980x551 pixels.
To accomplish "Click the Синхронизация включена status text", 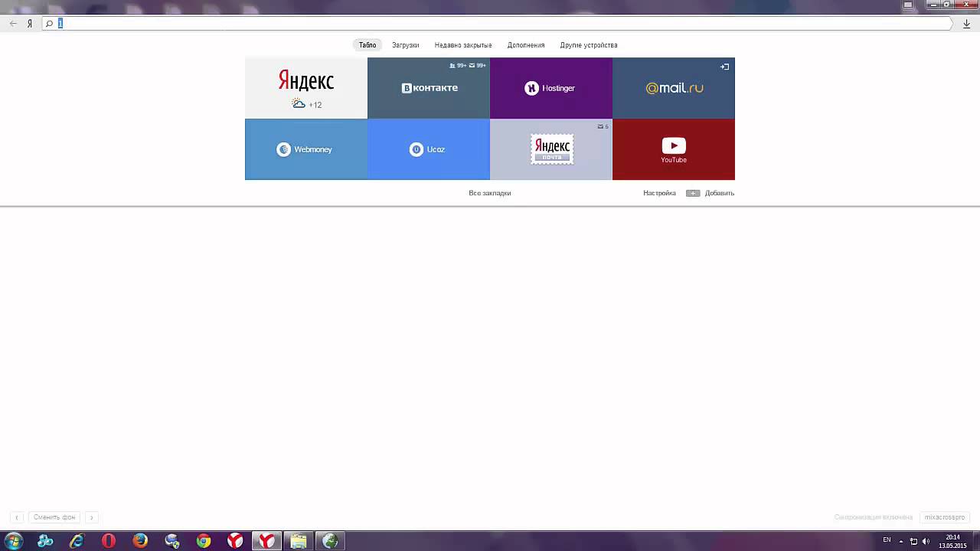I will 874,517.
